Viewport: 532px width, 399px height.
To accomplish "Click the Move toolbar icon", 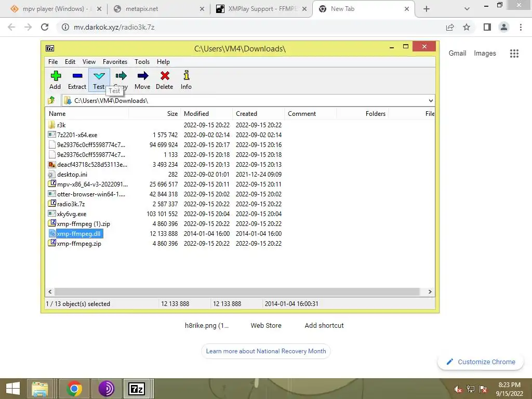I will [143, 76].
